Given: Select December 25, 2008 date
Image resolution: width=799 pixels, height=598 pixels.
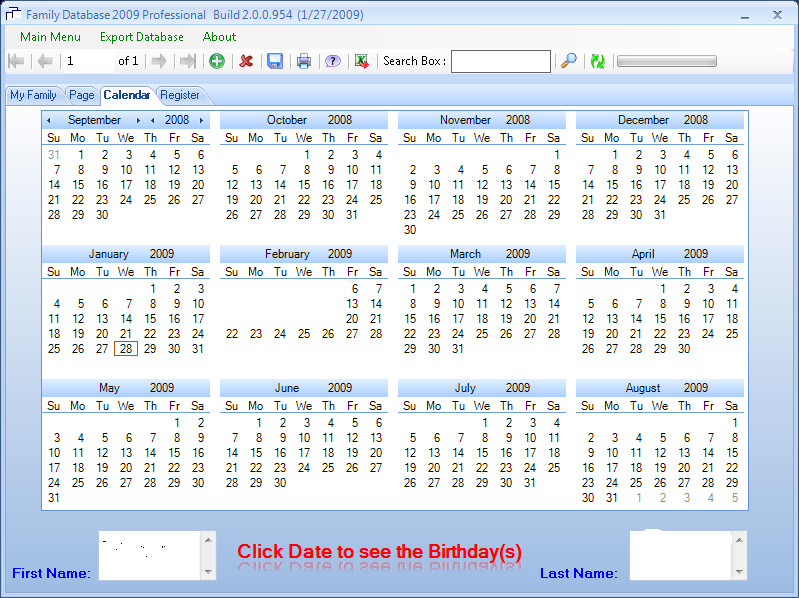Looking at the screenshot, I should [684, 200].
